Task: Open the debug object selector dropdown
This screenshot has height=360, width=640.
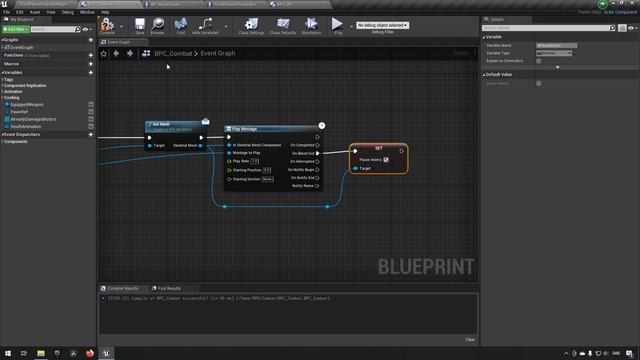Action: click(382, 25)
